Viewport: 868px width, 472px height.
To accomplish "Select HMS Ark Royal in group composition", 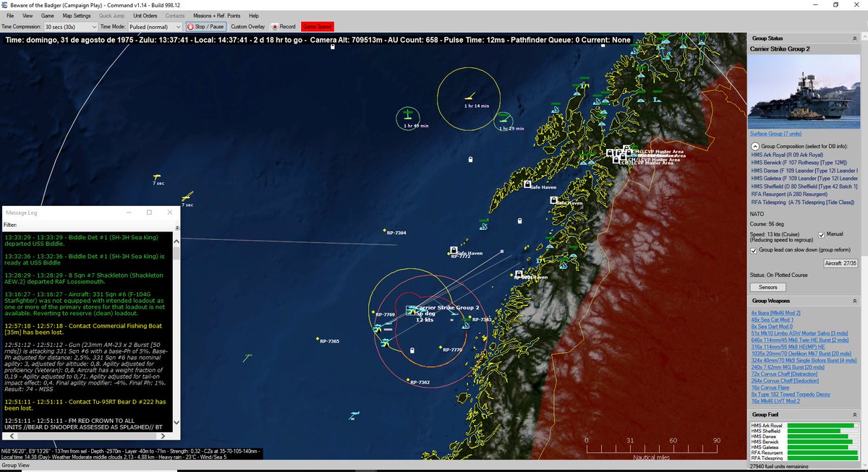I will click(787, 155).
